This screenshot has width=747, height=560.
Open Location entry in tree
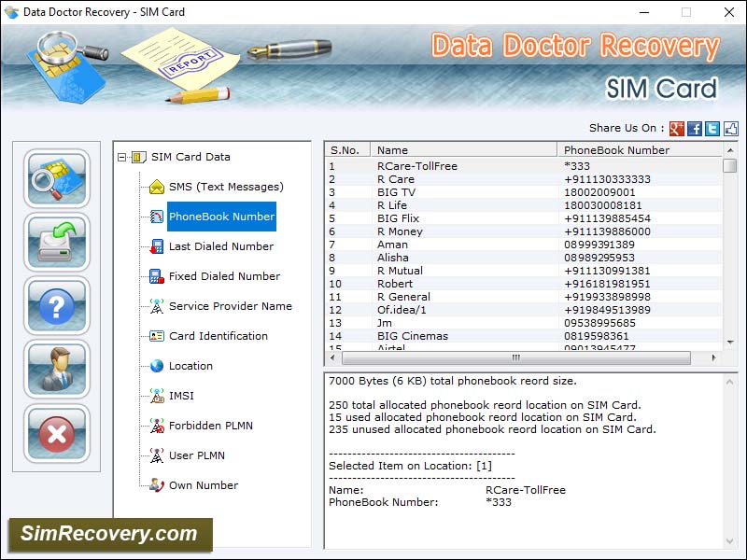(190, 366)
